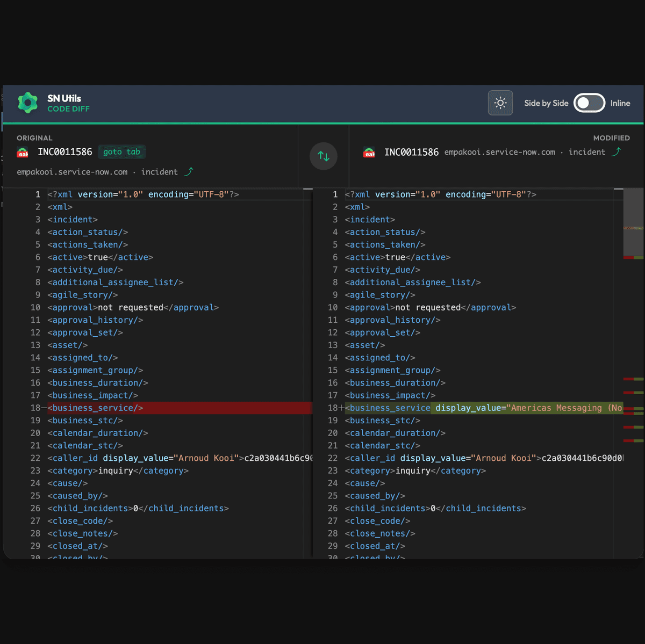Click the Inline label beside the view switch
Image resolution: width=645 pixels, height=644 pixels.
620,103
